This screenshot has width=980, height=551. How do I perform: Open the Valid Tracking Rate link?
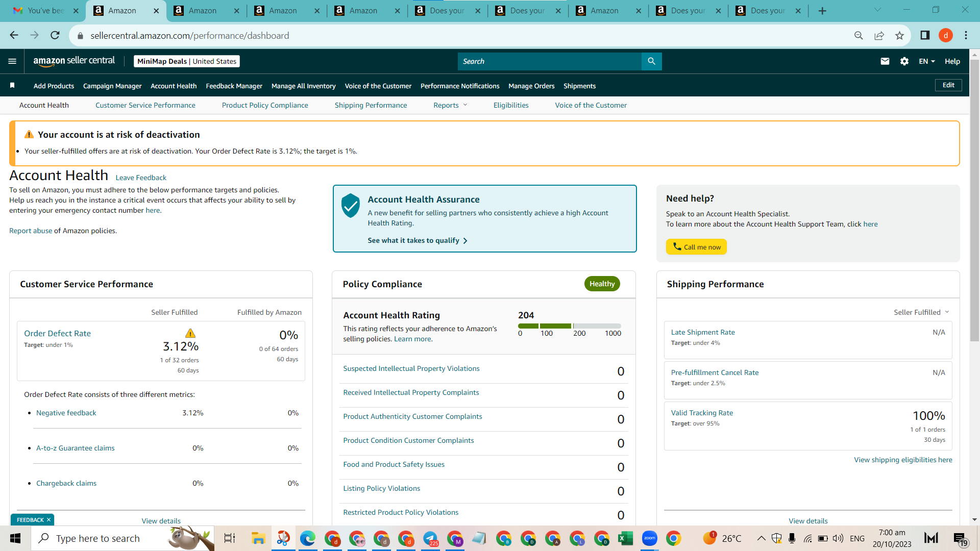(x=702, y=413)
